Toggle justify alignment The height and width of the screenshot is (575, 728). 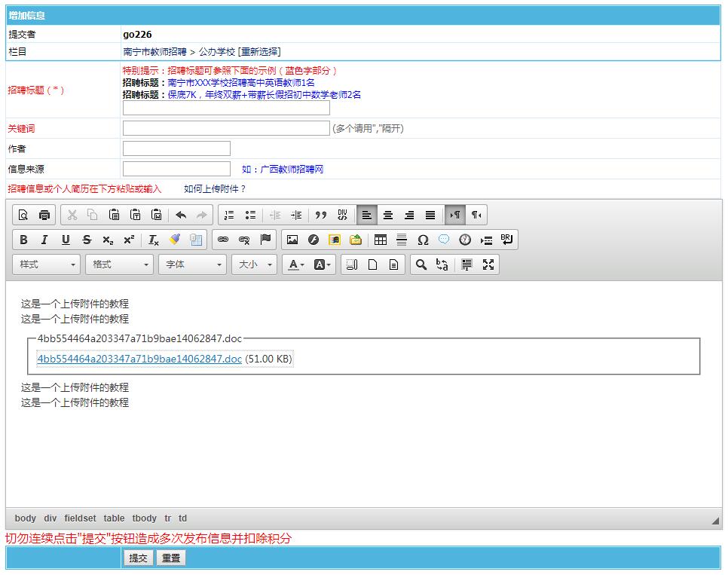(x=430, y=215)
